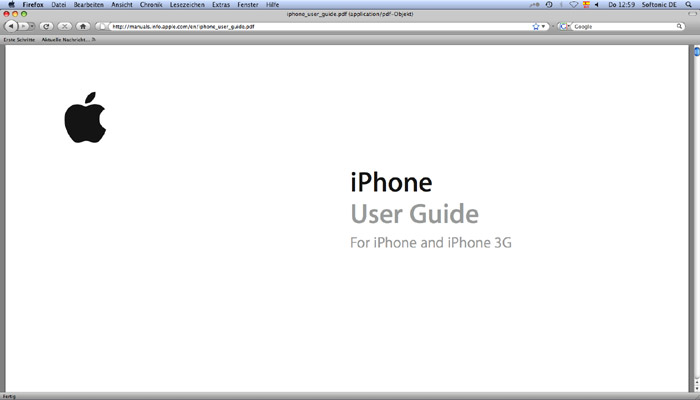The height and width of the screenshot is (400, 700).
Task: Click the vertical scrollbar on the right
Action: 695,200
